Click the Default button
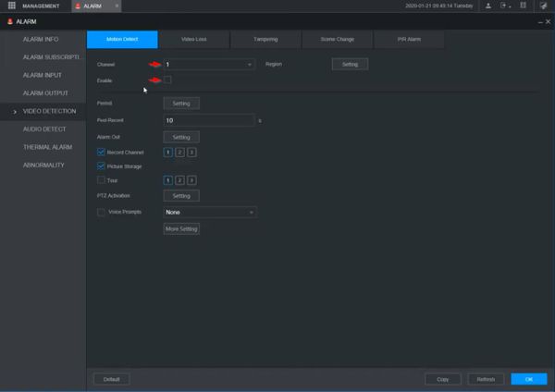Screen dimensions: 555x392 112,380
